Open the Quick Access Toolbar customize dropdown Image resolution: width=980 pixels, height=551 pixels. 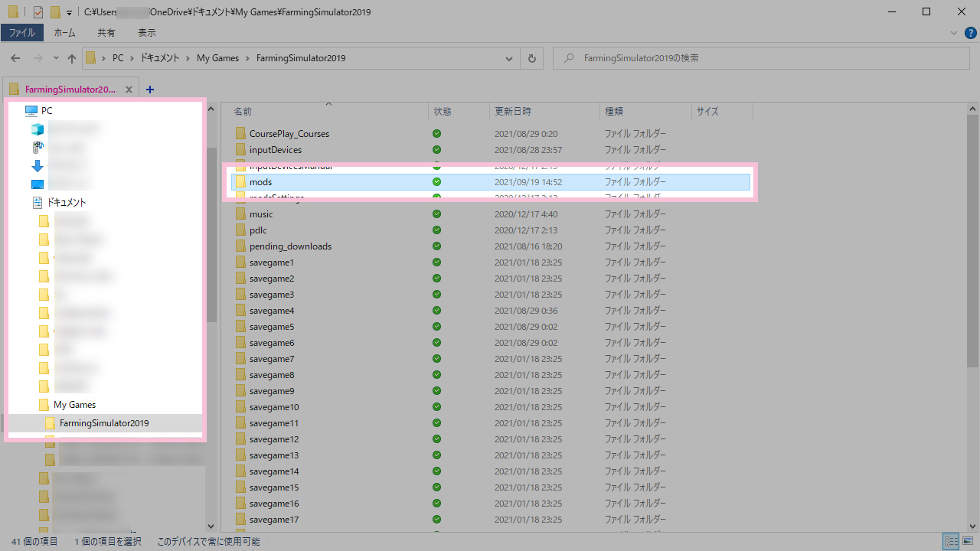click(69, 12)
